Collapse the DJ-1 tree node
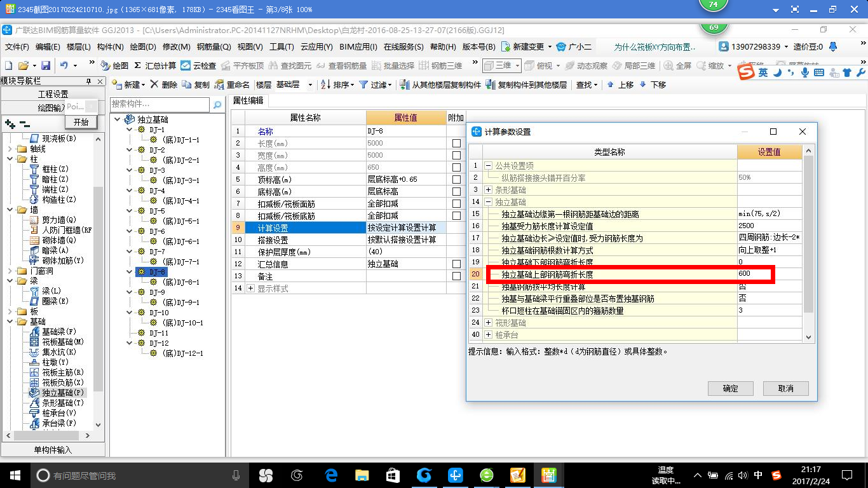This screenshot has width=868, height=488. pyautogui.click(x=130, y=130)
